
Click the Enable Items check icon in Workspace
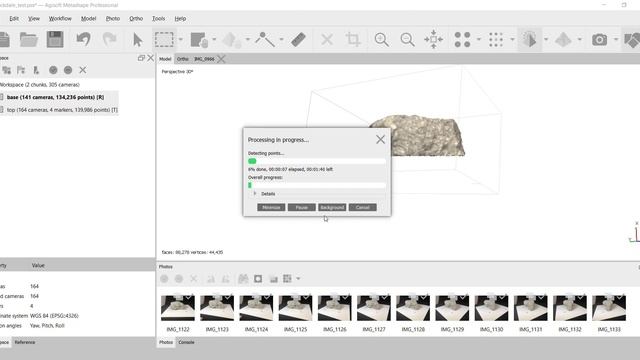pyautogui.click(x=53, y=70)
